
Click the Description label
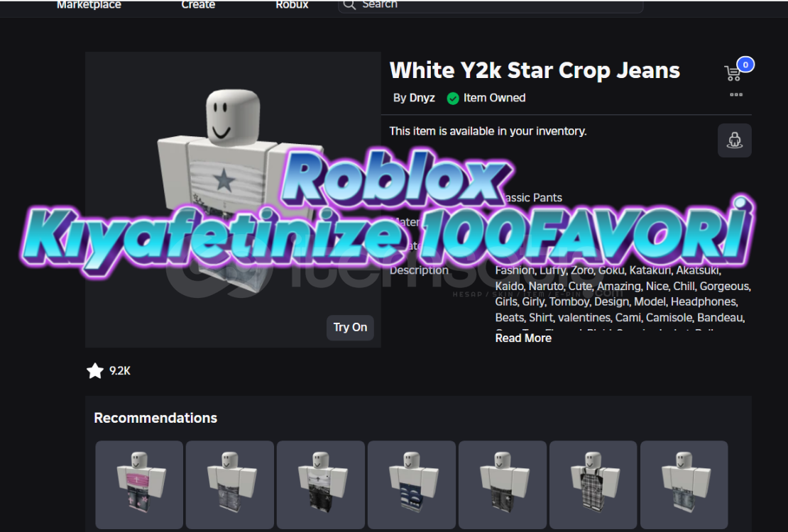point(419,270)
